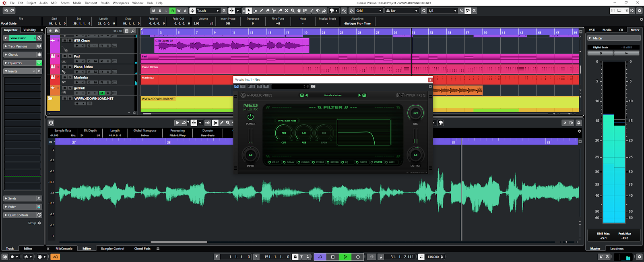Click the Undo arrow icon

[x=6, y=11]
